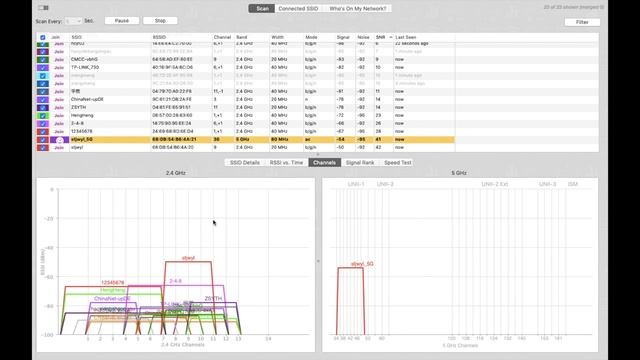Open the Scan Every interval dropdown
Screen dimensions: 640x360
[x=73, y=21]
